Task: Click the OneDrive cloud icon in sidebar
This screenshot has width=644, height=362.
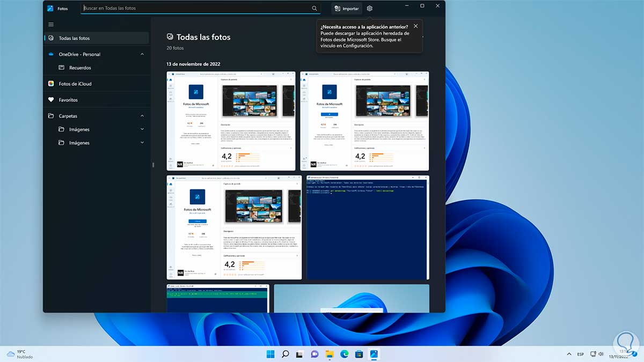Action: tap(51, 54)
